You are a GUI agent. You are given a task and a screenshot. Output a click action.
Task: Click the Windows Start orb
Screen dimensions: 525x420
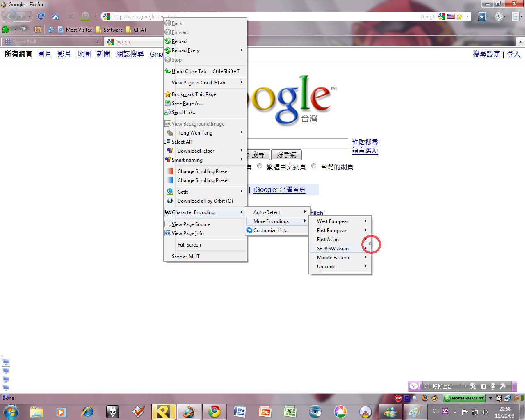[x=11, y=411]
